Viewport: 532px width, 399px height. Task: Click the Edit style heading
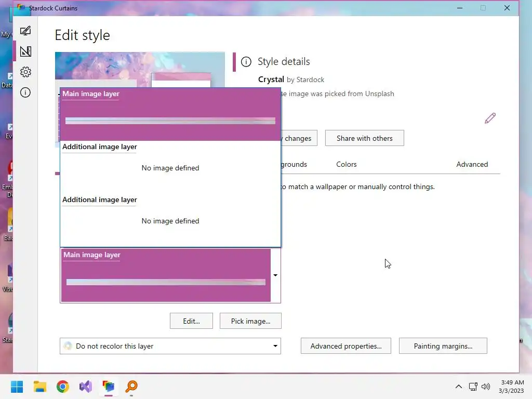pyautogui.click(x=83, y=35)
